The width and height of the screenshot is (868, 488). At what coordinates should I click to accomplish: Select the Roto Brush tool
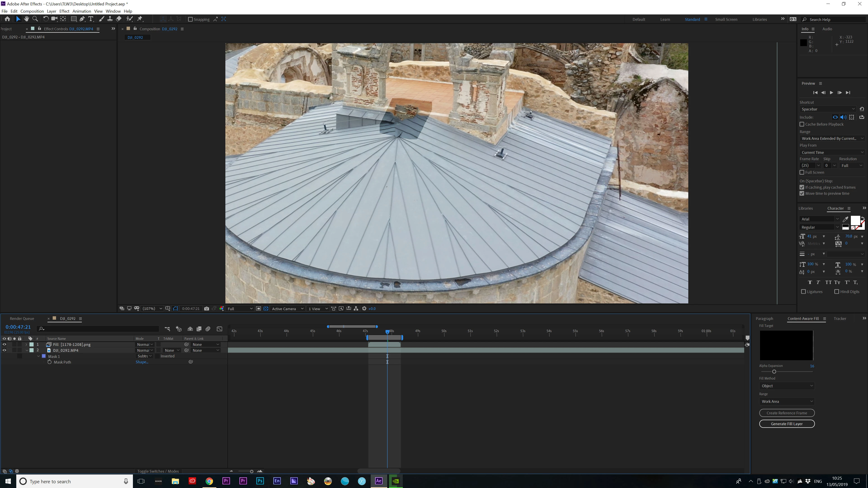pyautogui.click(x=130, y=19)
